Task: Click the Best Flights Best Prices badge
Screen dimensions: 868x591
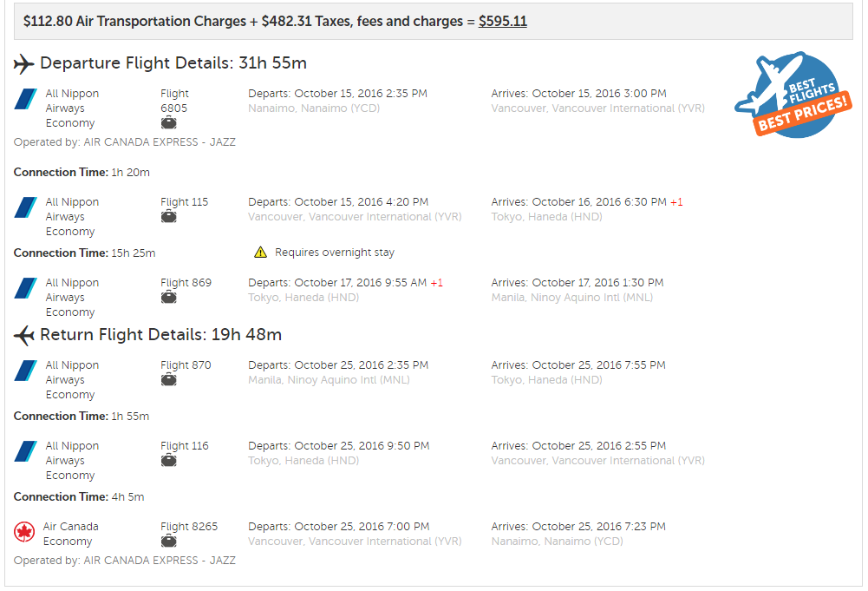Action: click(x=793, y=95)
